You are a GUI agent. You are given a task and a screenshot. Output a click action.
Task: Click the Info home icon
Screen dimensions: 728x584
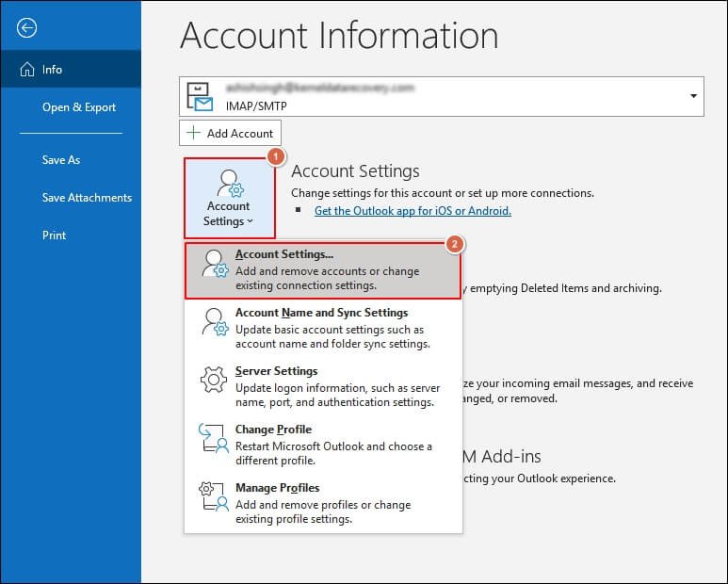tap(27, 69)
